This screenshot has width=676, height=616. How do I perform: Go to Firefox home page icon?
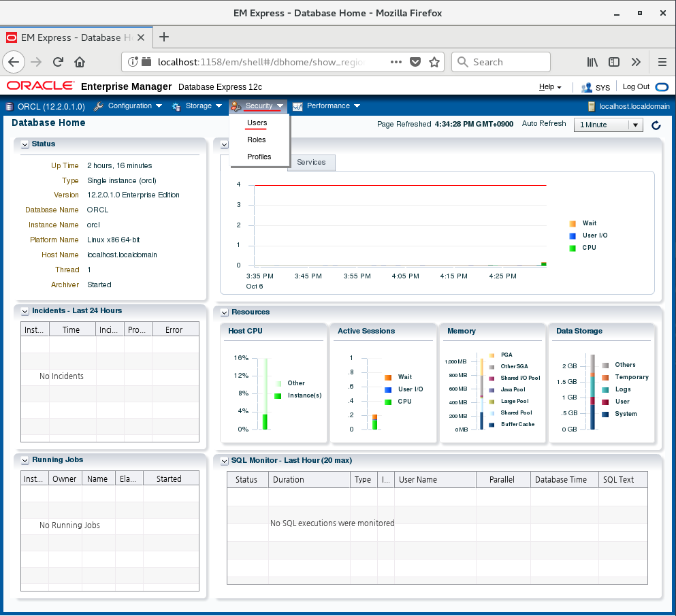[80, 62]
